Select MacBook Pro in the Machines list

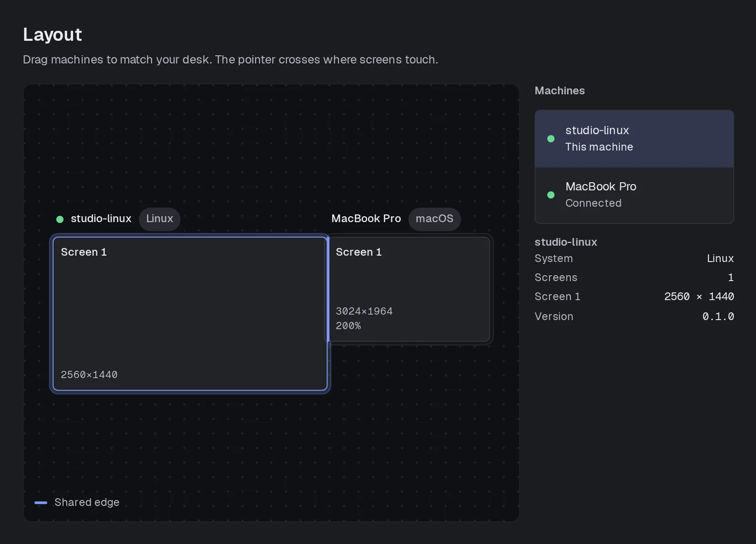634,195
